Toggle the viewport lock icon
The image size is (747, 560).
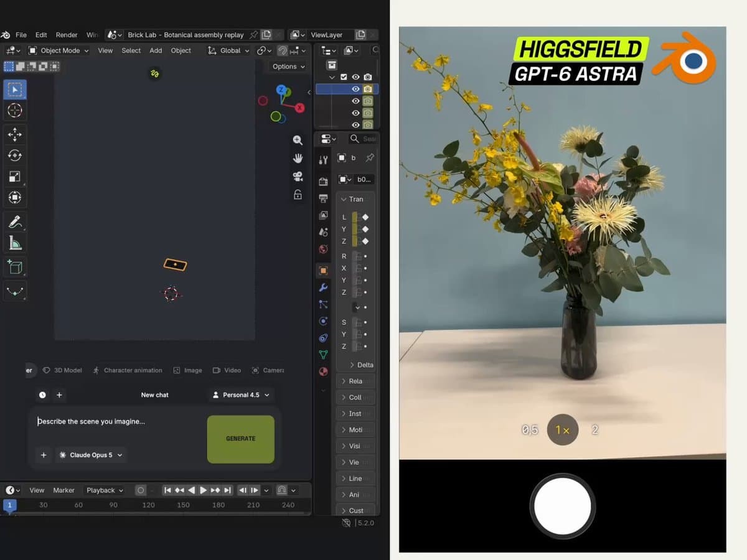(298, 195)
